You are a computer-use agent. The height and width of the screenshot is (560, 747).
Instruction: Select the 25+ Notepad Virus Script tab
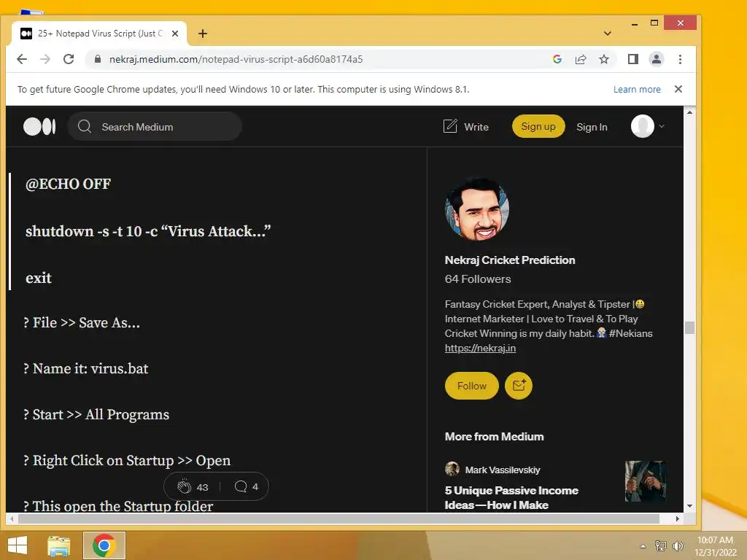(x=98, y=34)
